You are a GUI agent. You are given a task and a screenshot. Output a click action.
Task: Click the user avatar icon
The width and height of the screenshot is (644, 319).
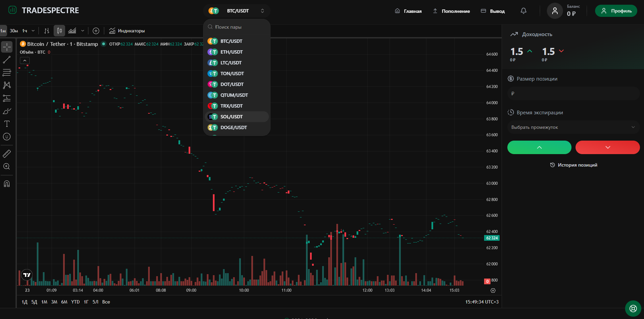555,11
